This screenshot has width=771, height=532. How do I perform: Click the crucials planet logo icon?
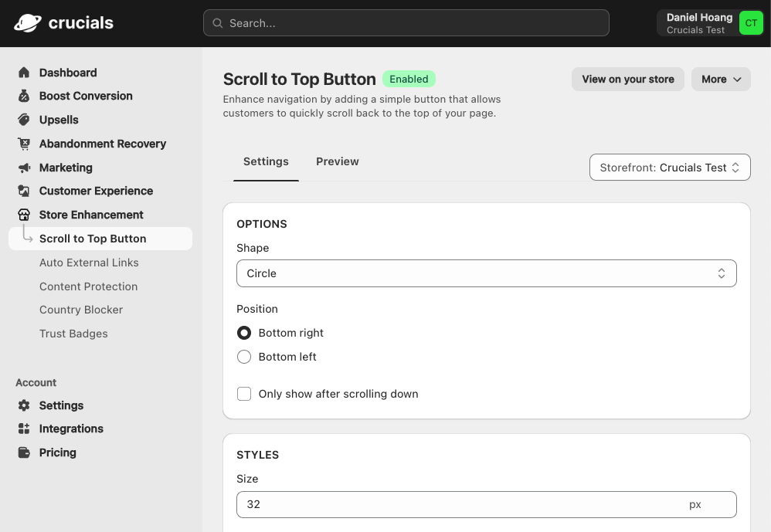coord(28,23)
